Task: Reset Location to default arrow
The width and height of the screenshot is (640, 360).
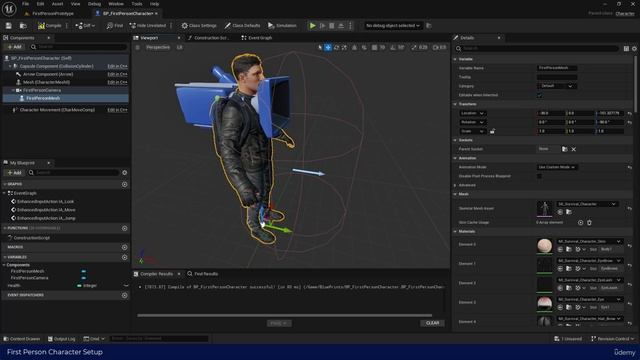Action: pyautogui.click(x=630, y=113)
